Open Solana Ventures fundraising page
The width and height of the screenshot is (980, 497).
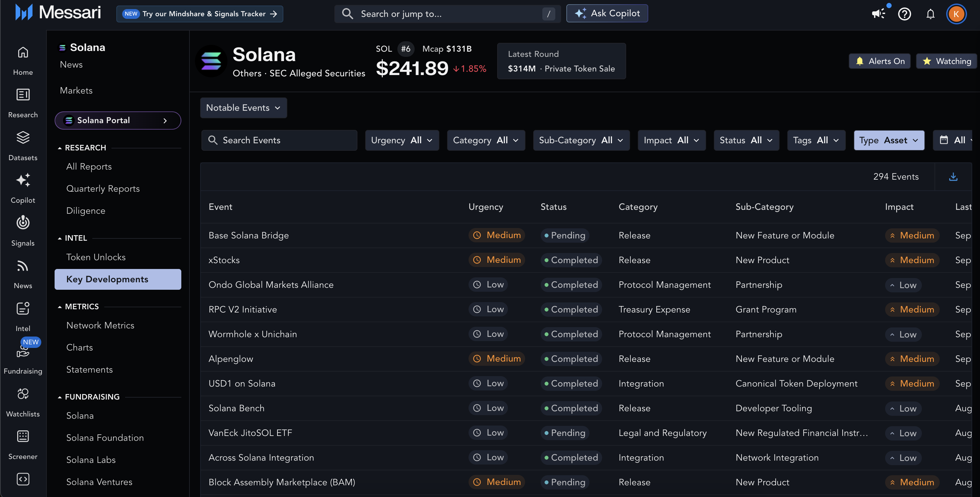(99, 482)
